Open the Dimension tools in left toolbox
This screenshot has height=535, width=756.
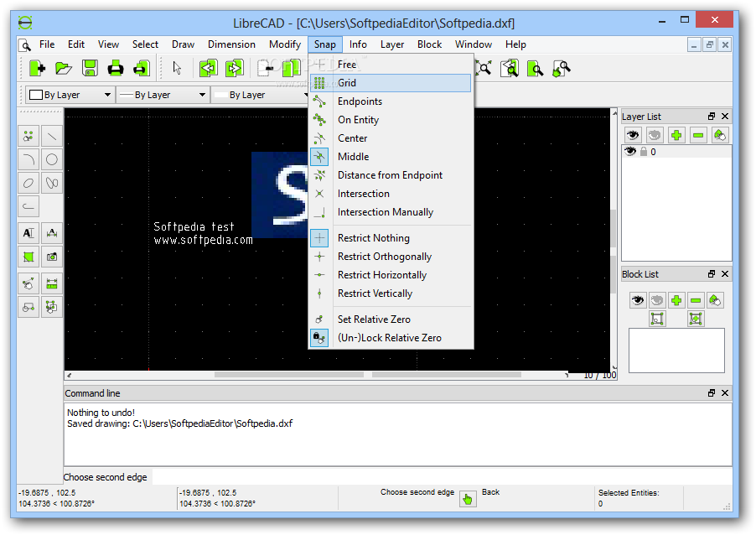pos(52,233)
